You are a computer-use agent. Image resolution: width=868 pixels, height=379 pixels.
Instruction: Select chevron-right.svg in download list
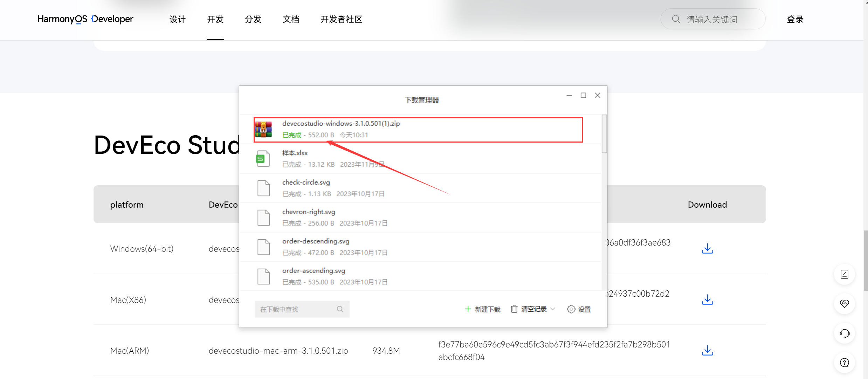pos(420,218)
